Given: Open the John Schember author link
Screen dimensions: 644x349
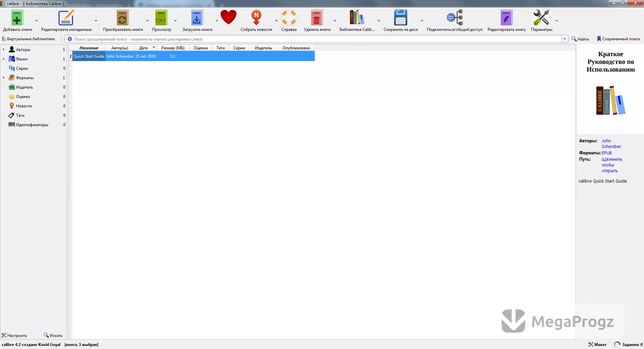Looking at the screenshot, I should pos(611,143).
